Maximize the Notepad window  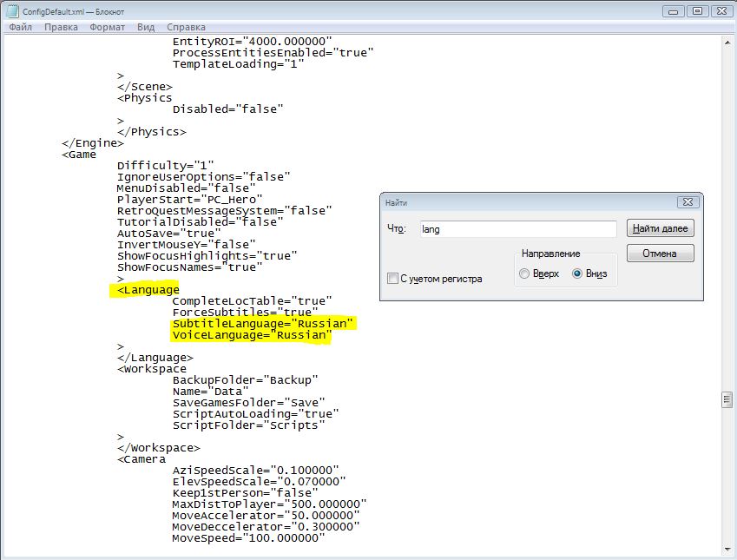coord(696,11)
